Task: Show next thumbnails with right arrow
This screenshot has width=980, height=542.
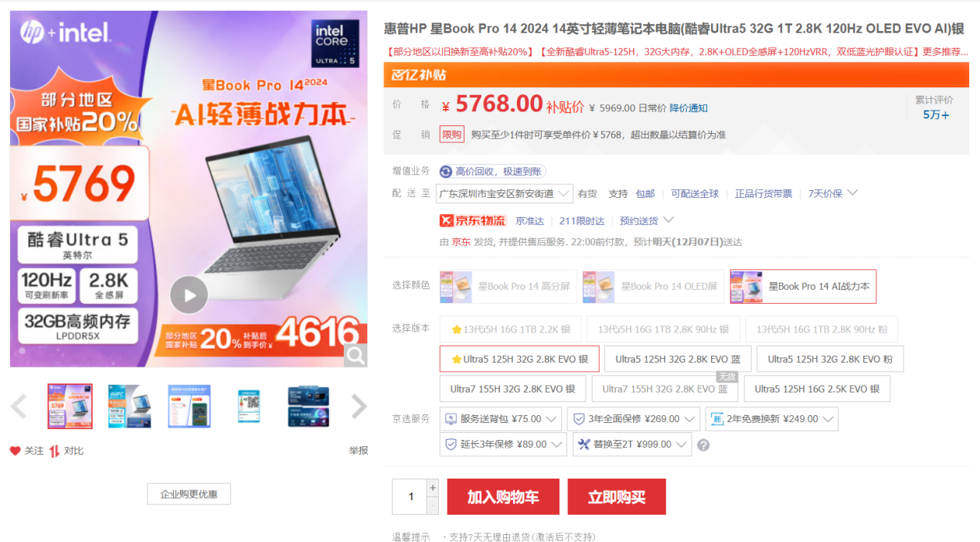Action: pyautogui.click(x=359, y=406)
